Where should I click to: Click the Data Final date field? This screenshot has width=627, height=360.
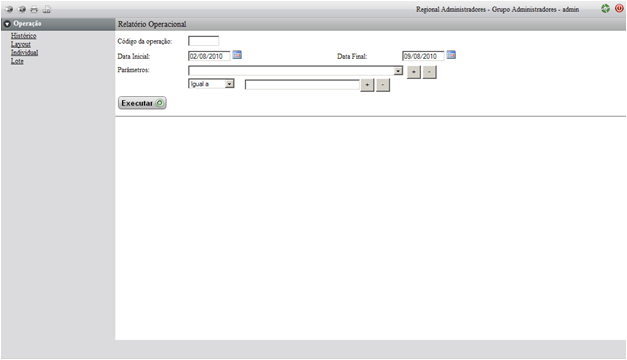[x=423, y=56]
